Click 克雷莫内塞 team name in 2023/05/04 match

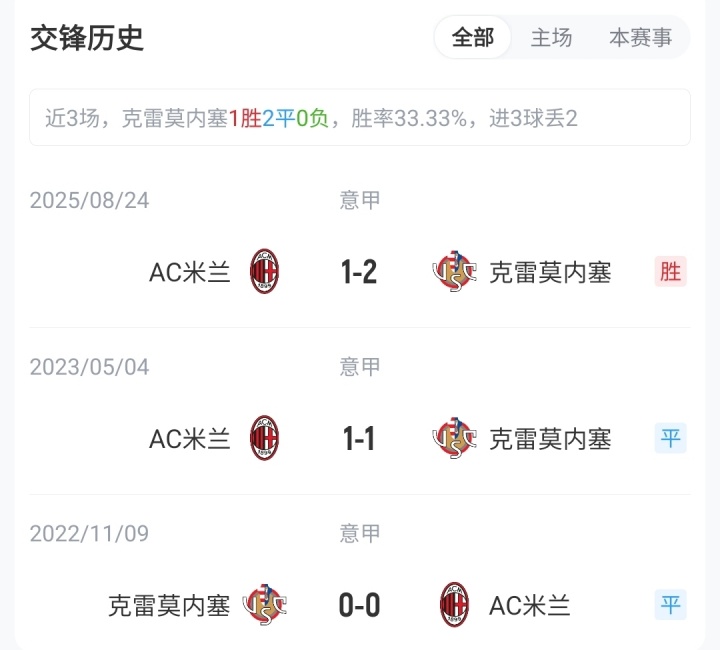tap(550, 439)
